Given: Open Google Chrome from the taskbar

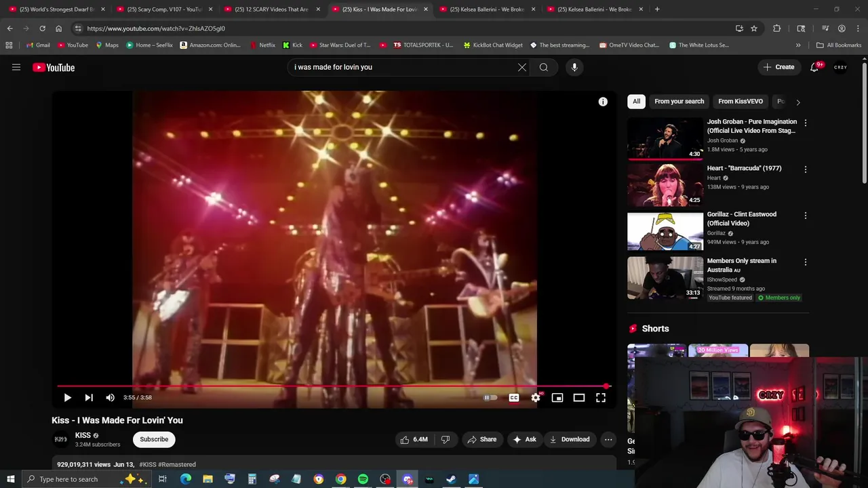Looking at the screenshot, I should coord(340,479).
